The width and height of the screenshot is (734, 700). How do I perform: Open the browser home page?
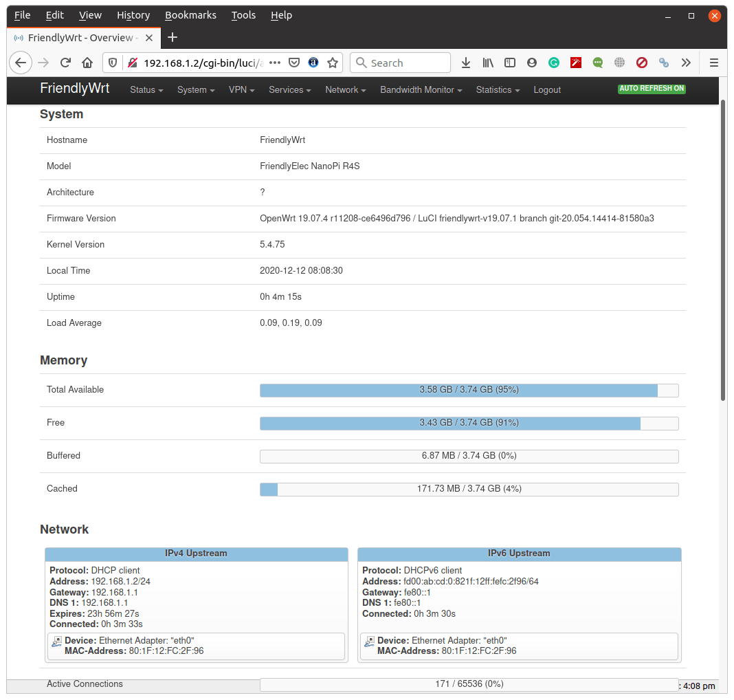(87, 63)
